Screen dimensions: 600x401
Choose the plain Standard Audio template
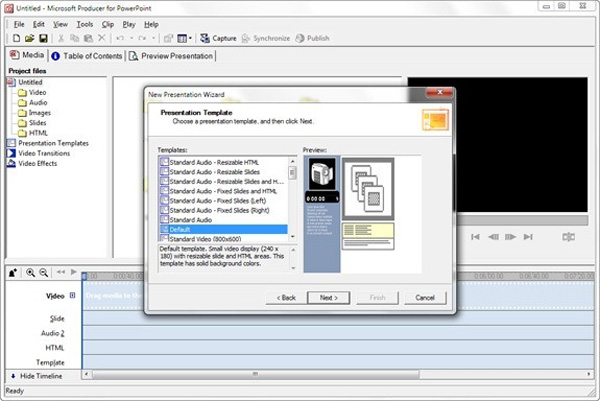tap(223, 220)
